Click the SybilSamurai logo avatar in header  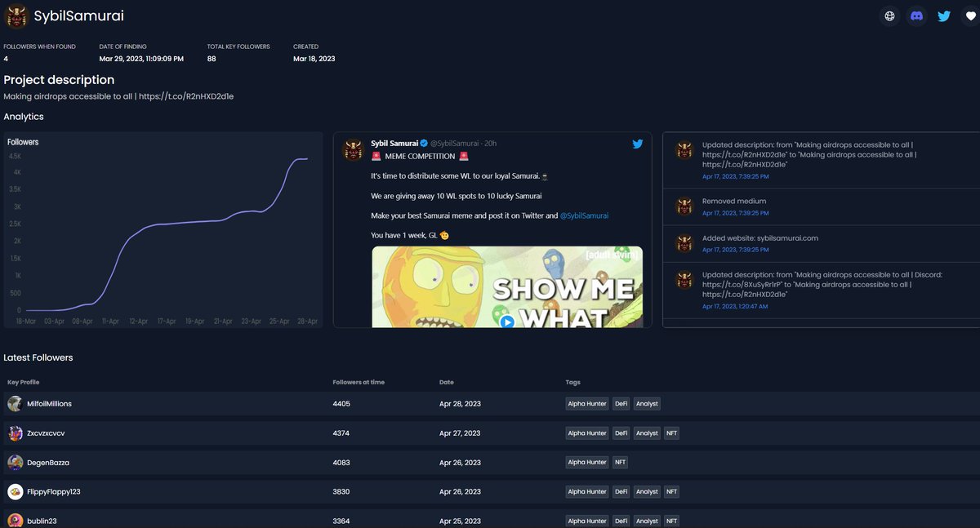tap(16, 16)
